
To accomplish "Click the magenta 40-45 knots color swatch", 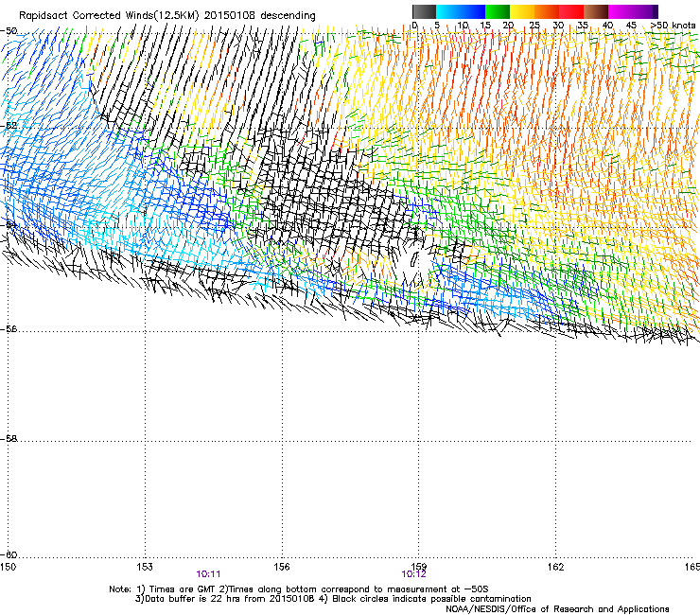I will click(x=621, y=11).
